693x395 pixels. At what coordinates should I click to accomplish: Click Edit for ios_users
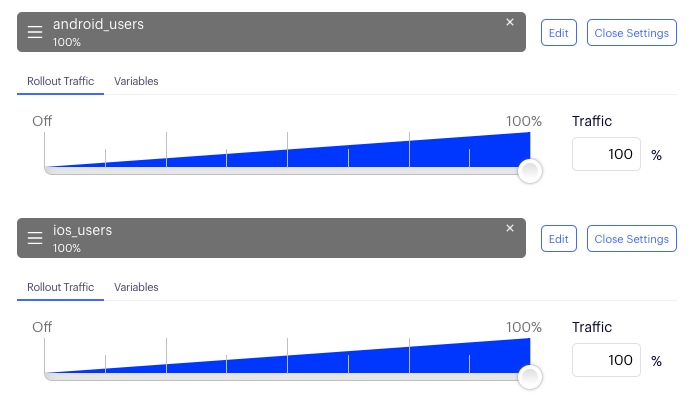pos(559,239)
